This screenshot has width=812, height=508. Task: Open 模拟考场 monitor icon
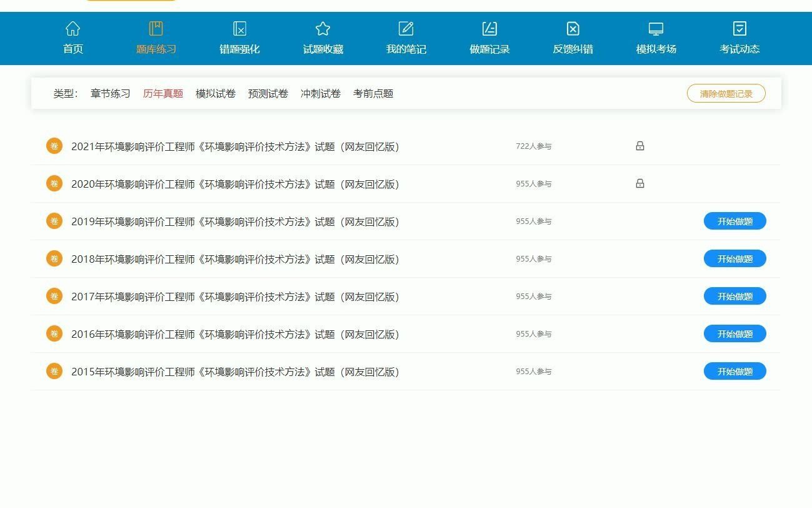point(656,29)
